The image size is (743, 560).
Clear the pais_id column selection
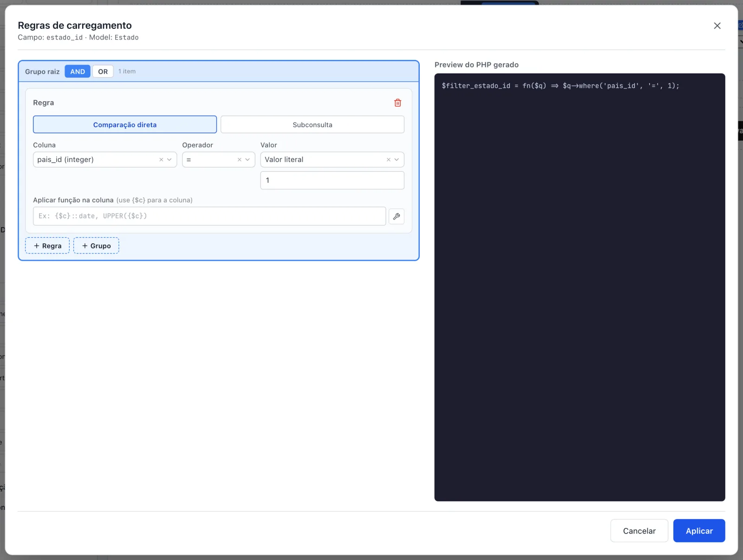pyautogui.click(x=161, y=160)
